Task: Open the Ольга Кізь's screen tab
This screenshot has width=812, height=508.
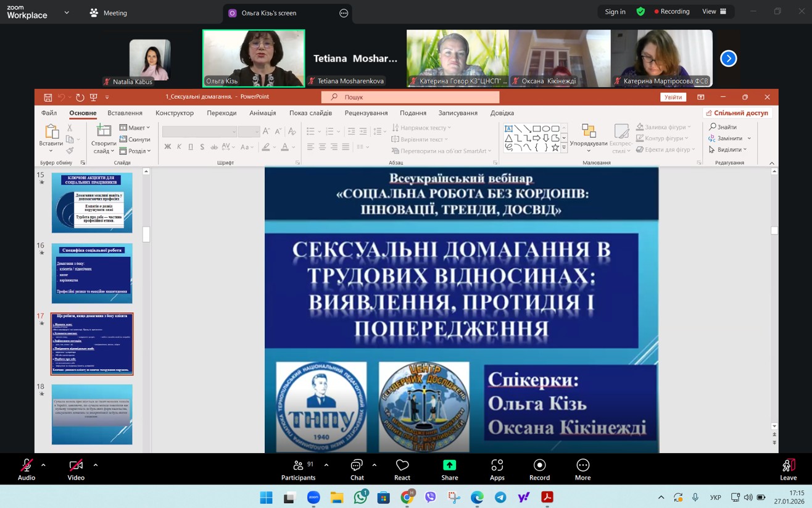Action: click(268, 13)
